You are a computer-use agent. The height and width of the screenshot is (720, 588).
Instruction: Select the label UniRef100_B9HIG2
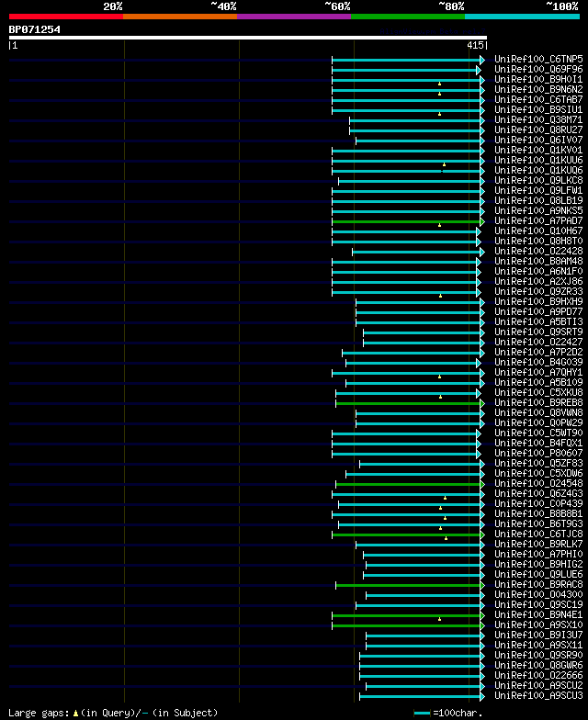538,564
